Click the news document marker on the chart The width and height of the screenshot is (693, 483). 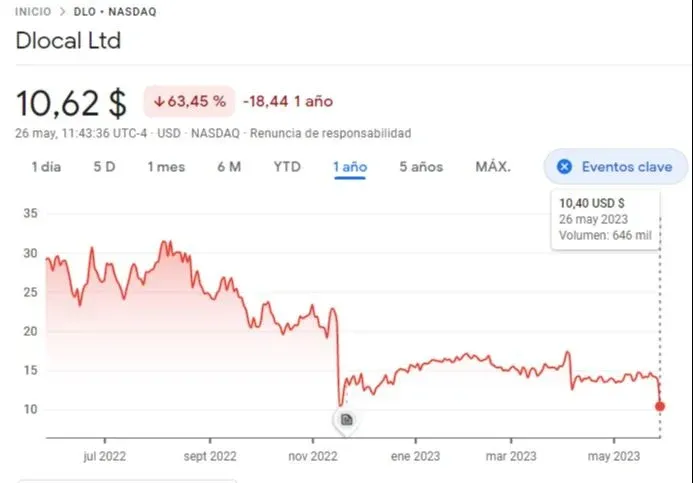346,420
